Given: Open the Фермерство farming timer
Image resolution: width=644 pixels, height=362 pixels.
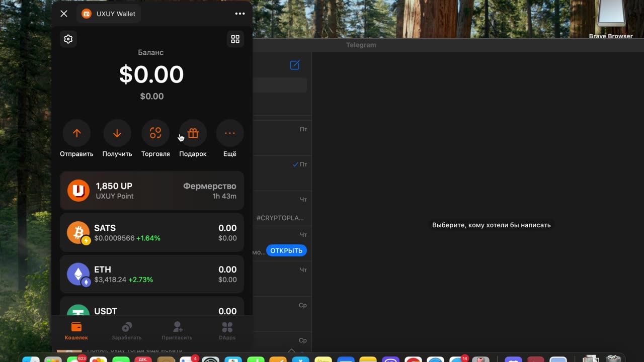Looking at the screenshot, I should pos(210,186).
